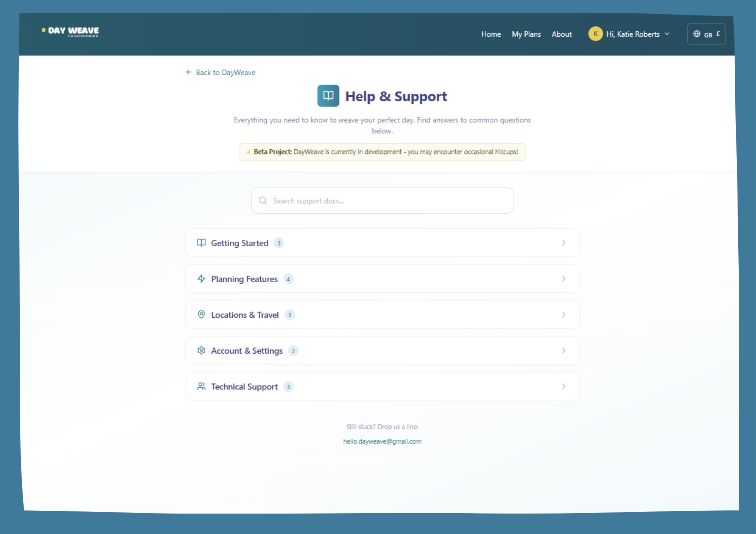Click the search magnifier icon
The image size is (756, 534).
tap(263, 201)
